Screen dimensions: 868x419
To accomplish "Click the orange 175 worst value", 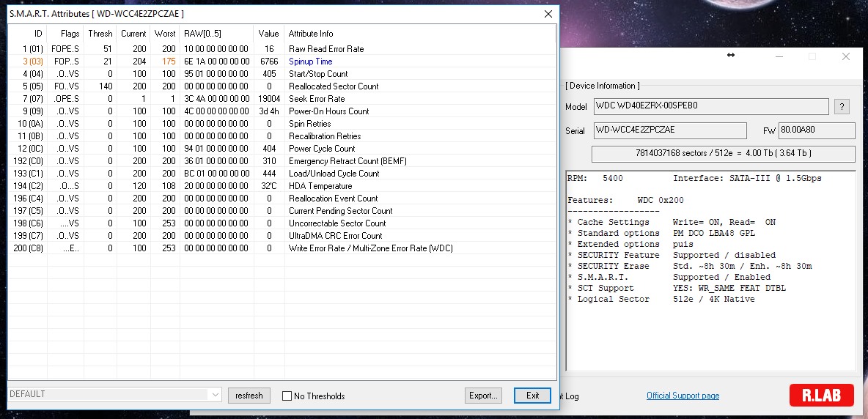I will [x=169, y=62].
